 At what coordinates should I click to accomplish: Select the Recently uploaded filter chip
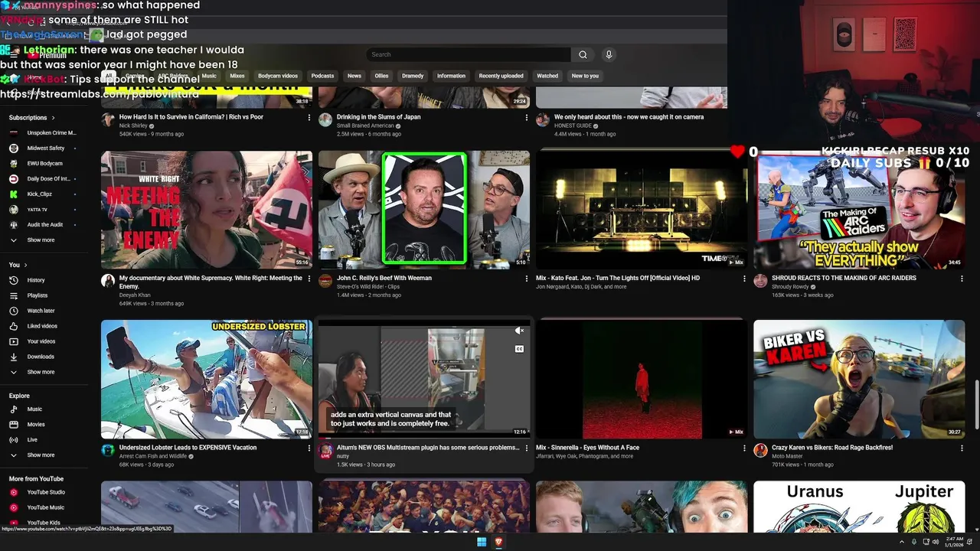[x=501, y=76]
